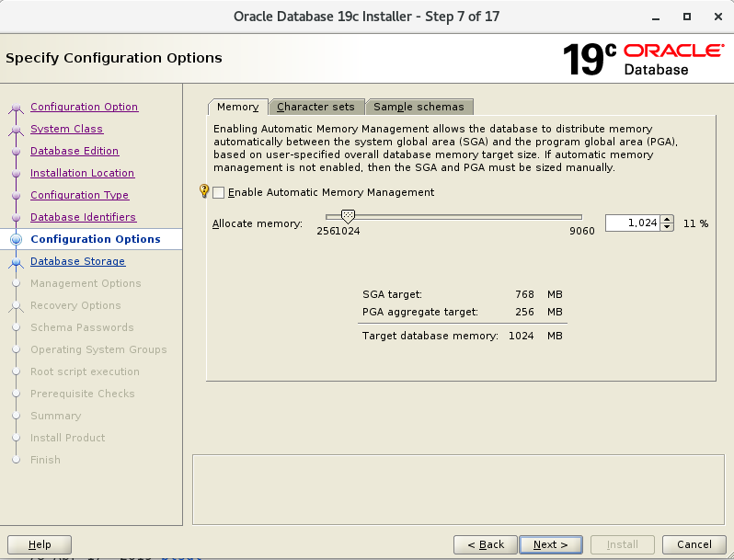Click the Oracle 19c Database logo
Screen dimensions: 734x560
tap(643, 59)
